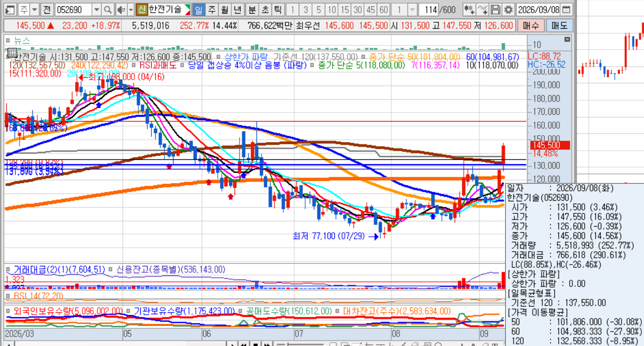Click the 전 button beside stock code
644x346 pixels.
pyautogui.click(x=47, y=9)
